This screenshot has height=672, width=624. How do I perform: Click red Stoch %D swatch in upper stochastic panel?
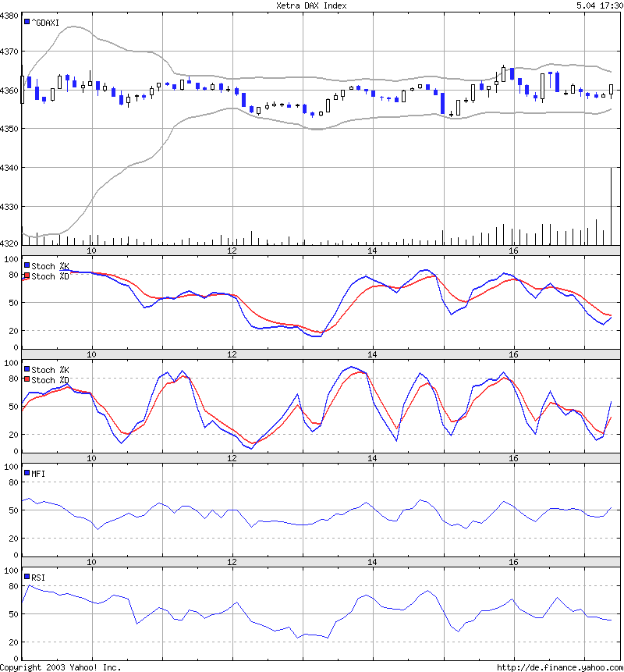(x=27, y=276)
